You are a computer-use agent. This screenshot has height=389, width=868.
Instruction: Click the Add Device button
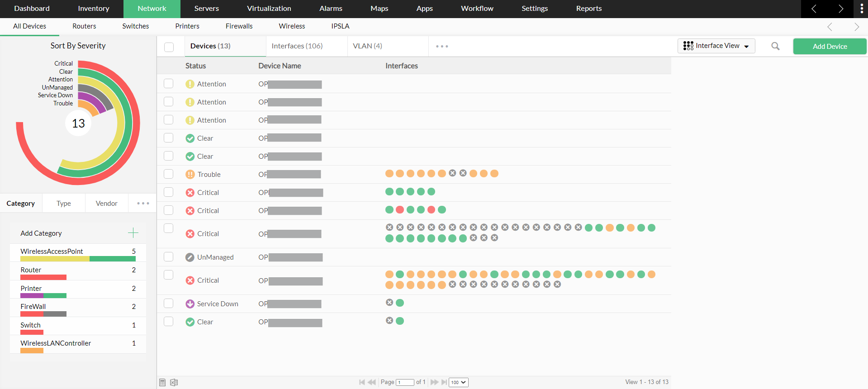coord(830,46)
